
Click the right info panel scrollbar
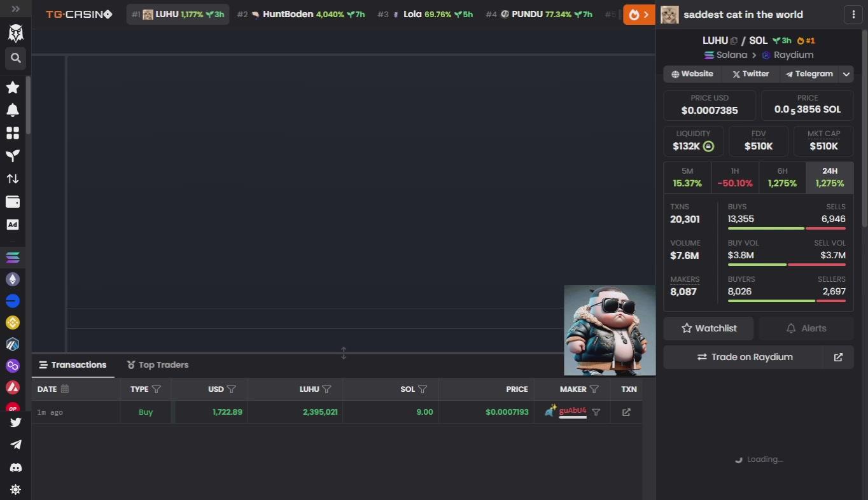coord(865,127)
